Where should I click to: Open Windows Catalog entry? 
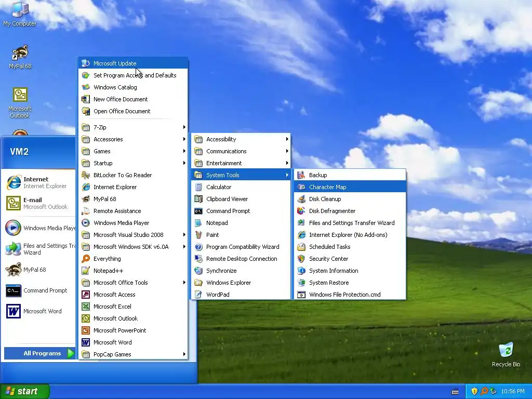[x=133, y=87]
